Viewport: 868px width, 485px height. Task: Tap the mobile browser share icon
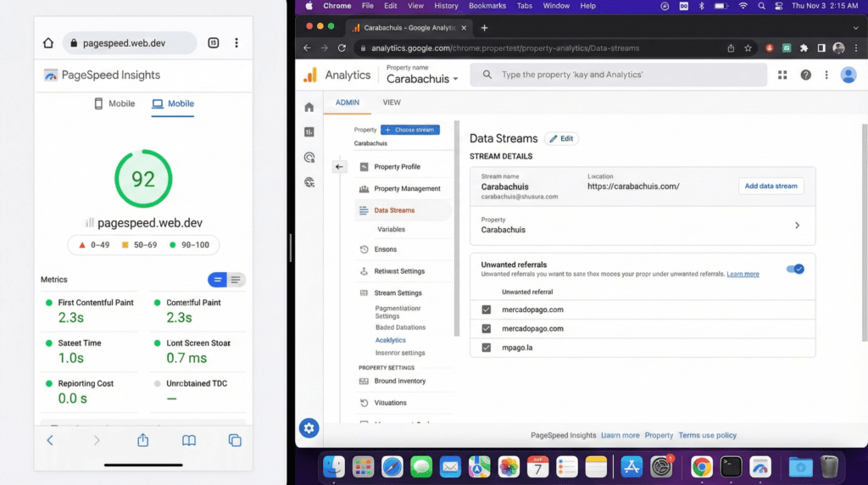tap(142, 440)
